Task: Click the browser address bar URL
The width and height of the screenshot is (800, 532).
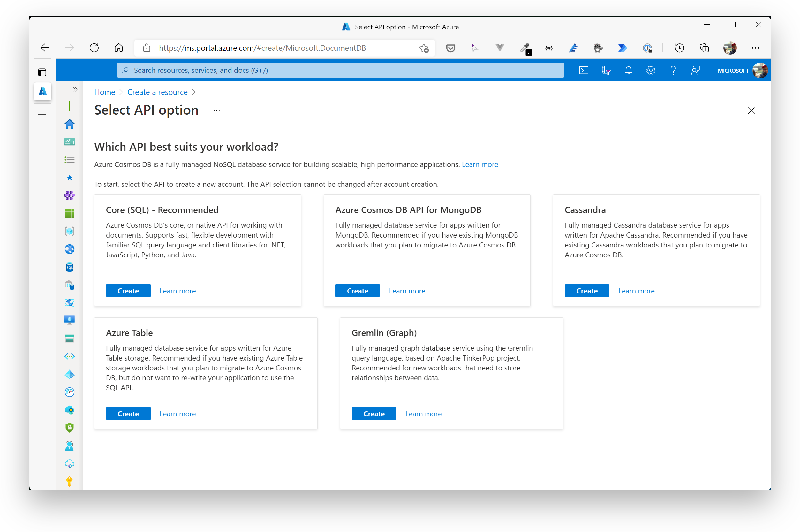Action: (x=262, y=48)
